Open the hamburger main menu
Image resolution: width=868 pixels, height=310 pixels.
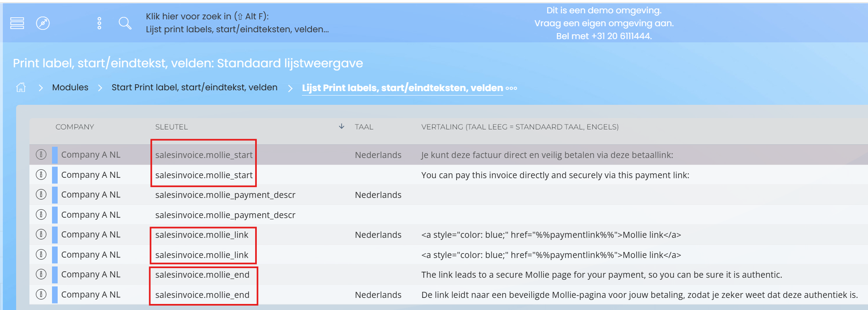point(17,23)
